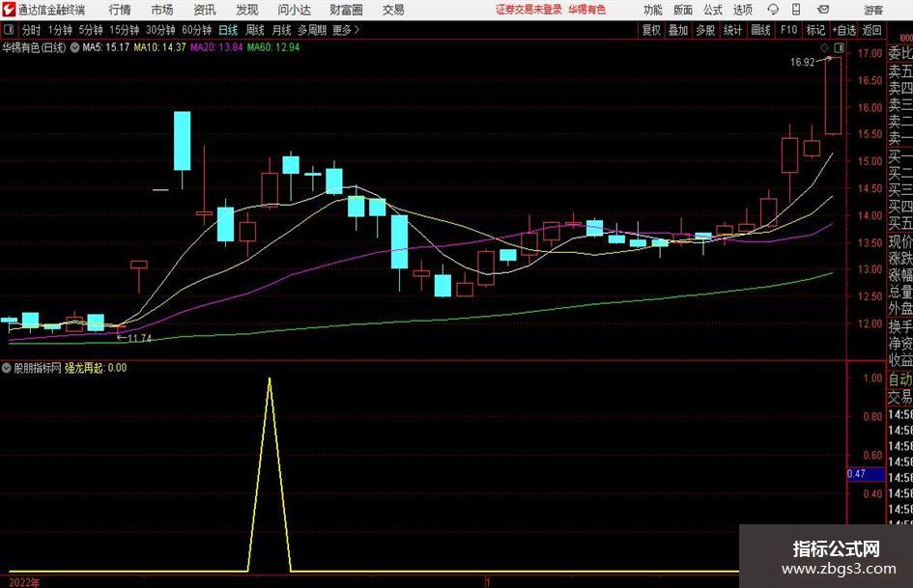Click the MA5: 15.17 label
Screen dimensions: 913x588
pos(106,47)
